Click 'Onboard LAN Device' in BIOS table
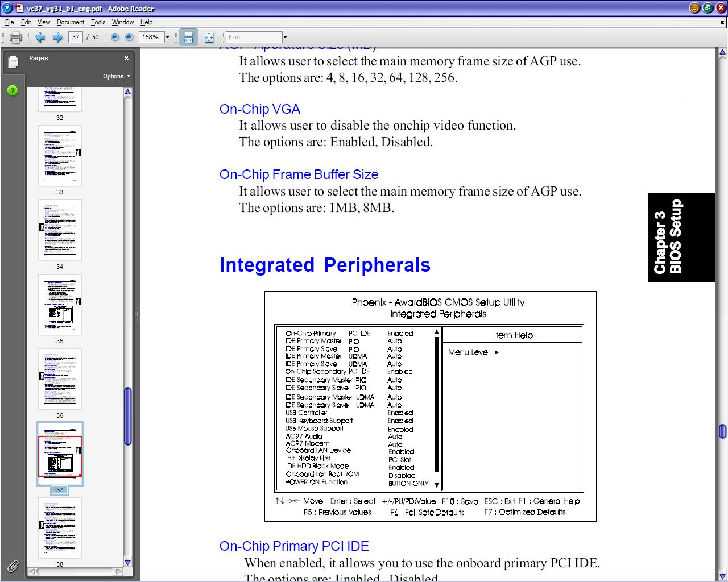The height and width of the screenshot is (582, 728). [x=318, y=450]
